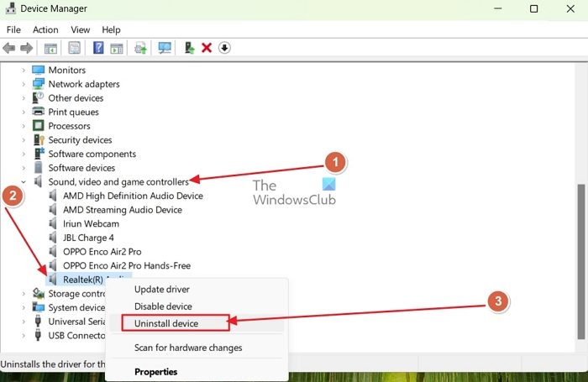This screenshot has height=382, width=588.
Task: Click the Network adapters category icon
Action: click(39, 84)
